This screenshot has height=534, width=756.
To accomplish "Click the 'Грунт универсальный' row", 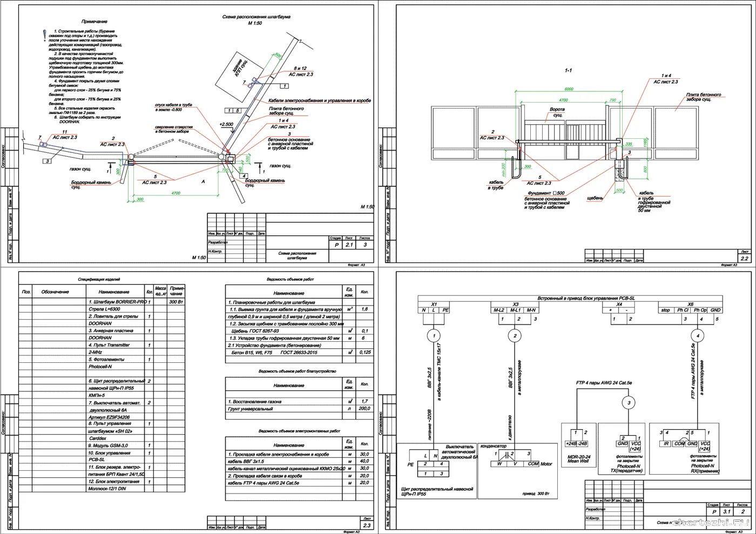I will (x=299, y=409).
